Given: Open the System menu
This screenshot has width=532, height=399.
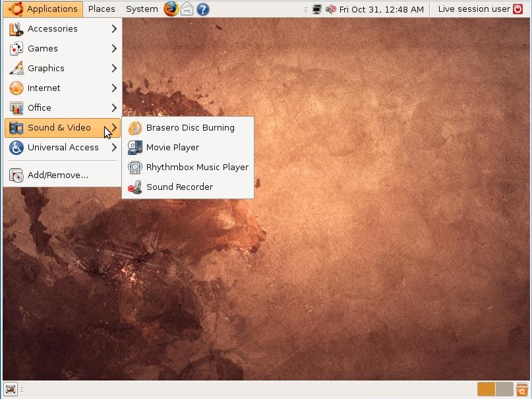Looking at the screenshot, I should [142, 9].
